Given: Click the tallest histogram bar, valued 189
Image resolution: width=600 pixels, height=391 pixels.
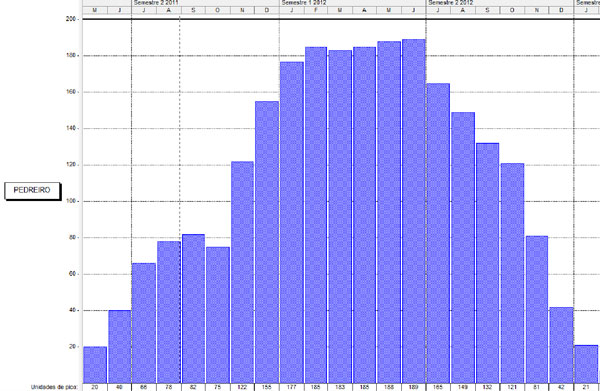Looking at the screenshot, I should (414, 211).
